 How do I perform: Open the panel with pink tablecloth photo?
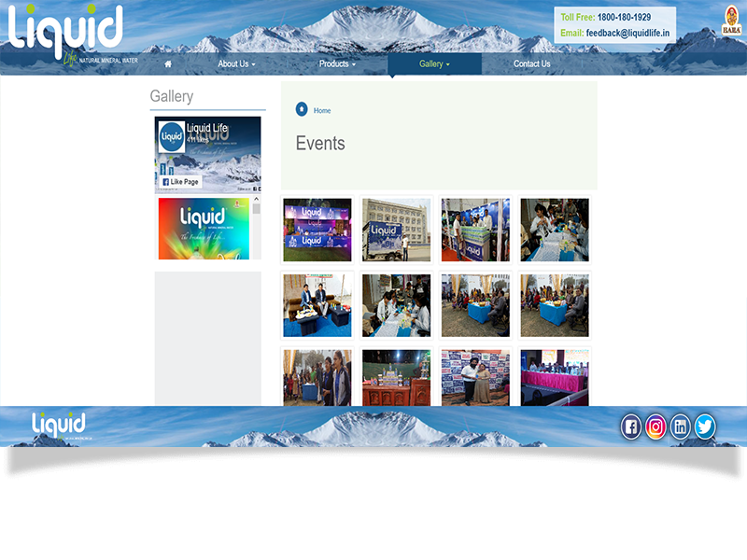(555, 378)
